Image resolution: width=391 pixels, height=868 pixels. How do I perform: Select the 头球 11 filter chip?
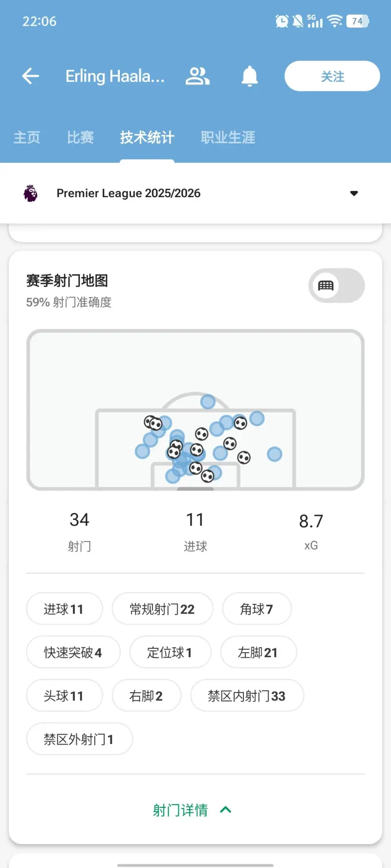(x=64, y=696)
